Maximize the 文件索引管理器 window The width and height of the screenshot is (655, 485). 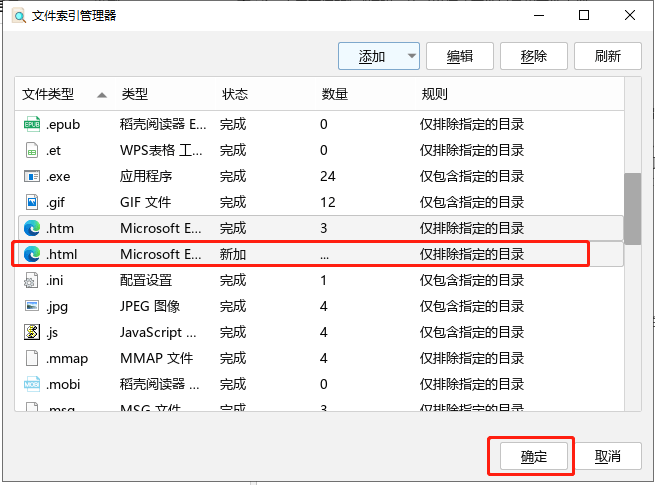(x=584, y=15)
